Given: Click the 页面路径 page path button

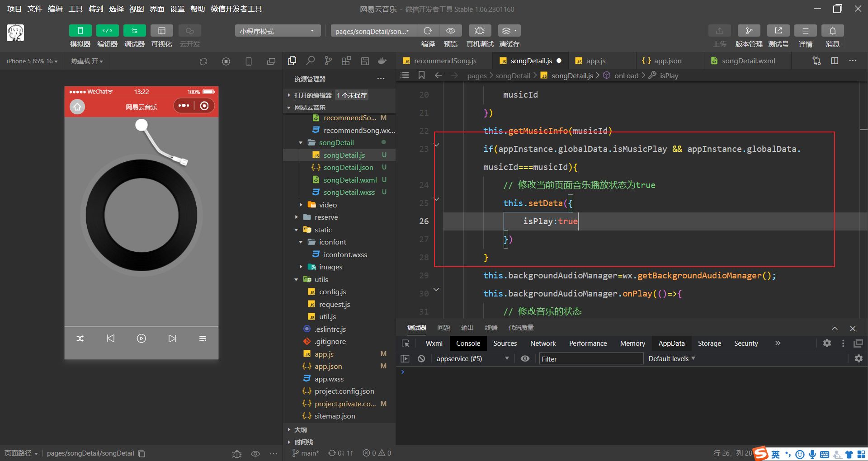Looking at the screenshot, I should tap(21, 453).
